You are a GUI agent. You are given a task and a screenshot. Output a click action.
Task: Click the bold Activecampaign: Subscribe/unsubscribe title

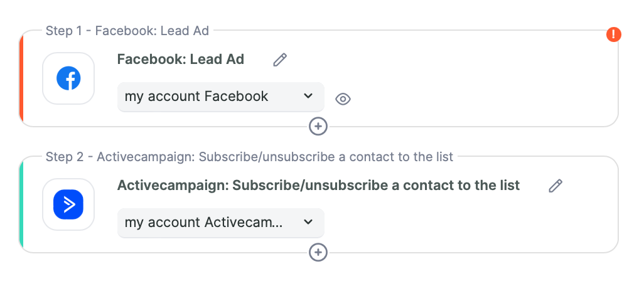tap(319, 186)
